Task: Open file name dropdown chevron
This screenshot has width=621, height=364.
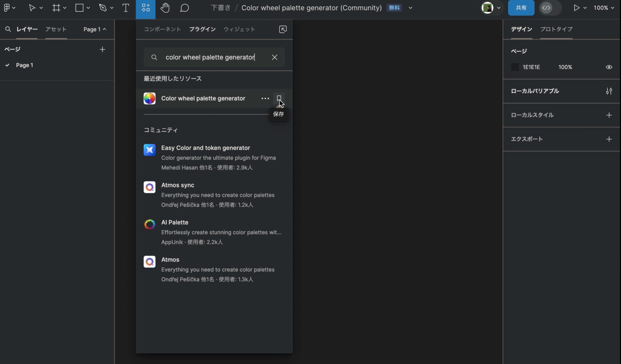Action: (x=410, y=8)
